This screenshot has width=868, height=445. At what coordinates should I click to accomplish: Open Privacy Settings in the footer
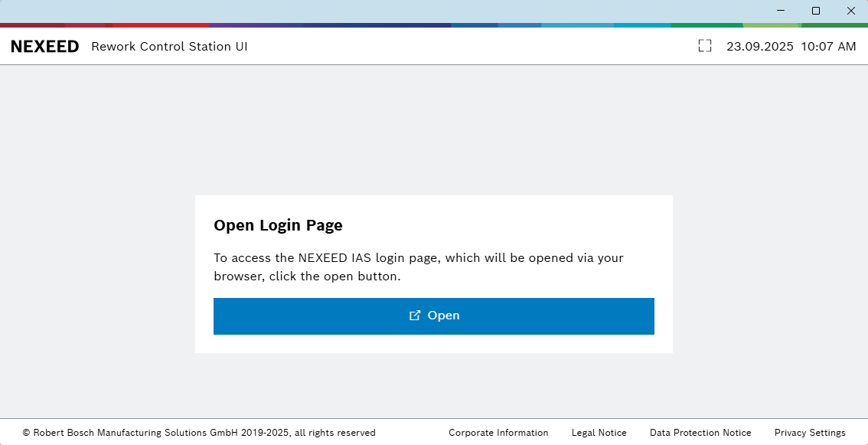810,433
